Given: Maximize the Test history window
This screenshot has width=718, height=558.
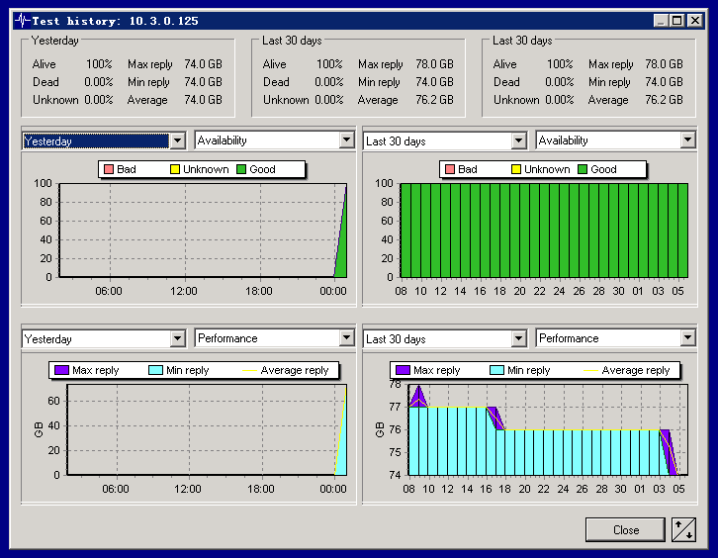Looking at the screenshot, I should (677, 21).
